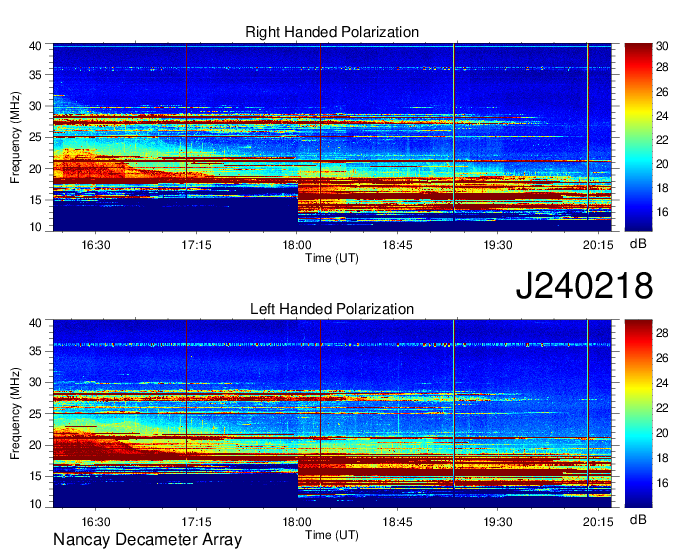Click the left-handed polarization color scale bar

(638, 413)
